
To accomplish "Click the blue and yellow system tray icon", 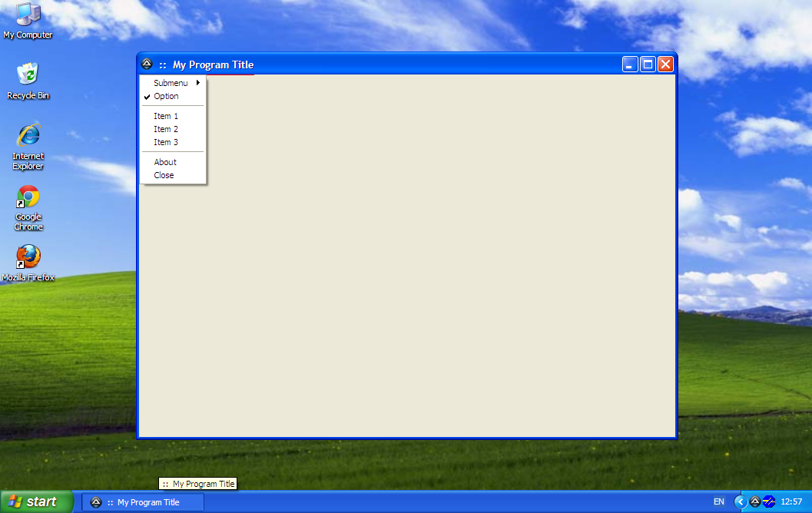I will [769, 501].
